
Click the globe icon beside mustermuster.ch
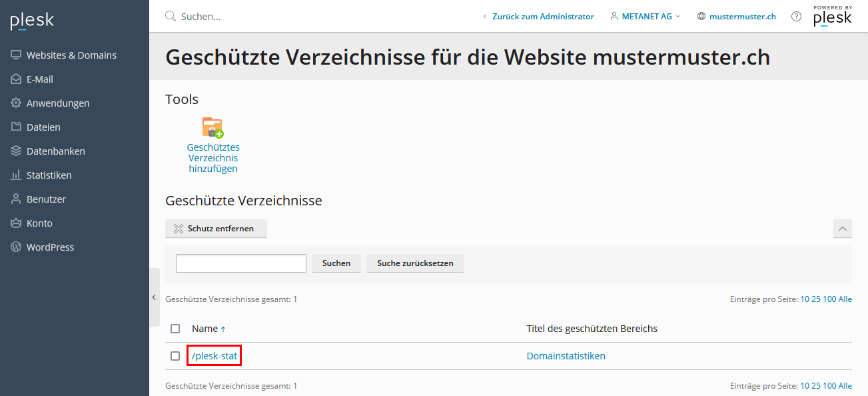tap(701, 17)
